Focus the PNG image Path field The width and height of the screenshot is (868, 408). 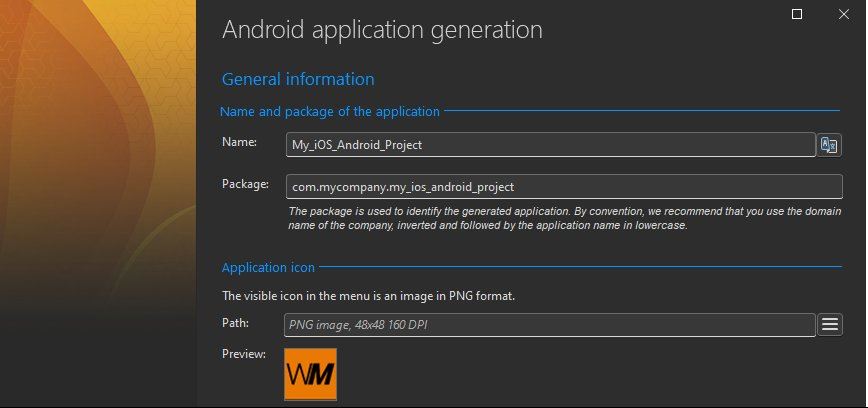pos(550,325)
